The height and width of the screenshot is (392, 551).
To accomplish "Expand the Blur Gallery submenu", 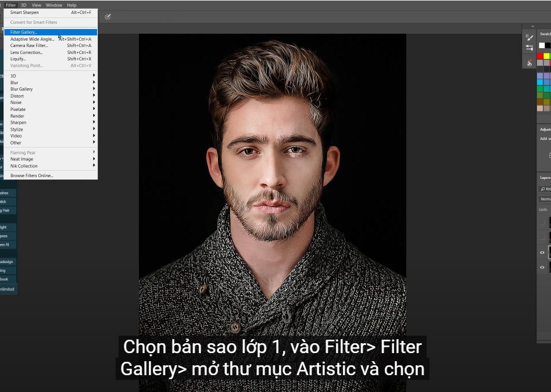I will (x=51, y=89).
